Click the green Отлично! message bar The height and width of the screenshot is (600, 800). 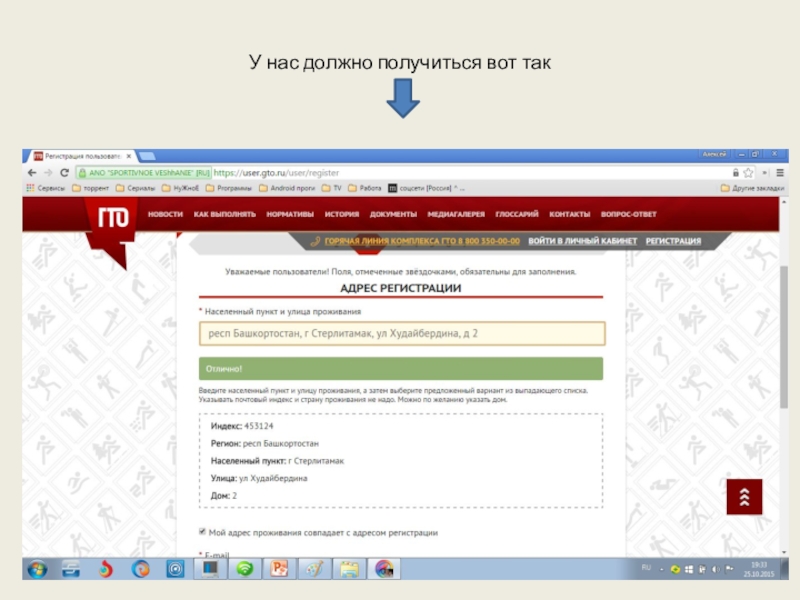click(x=401, y=368)
